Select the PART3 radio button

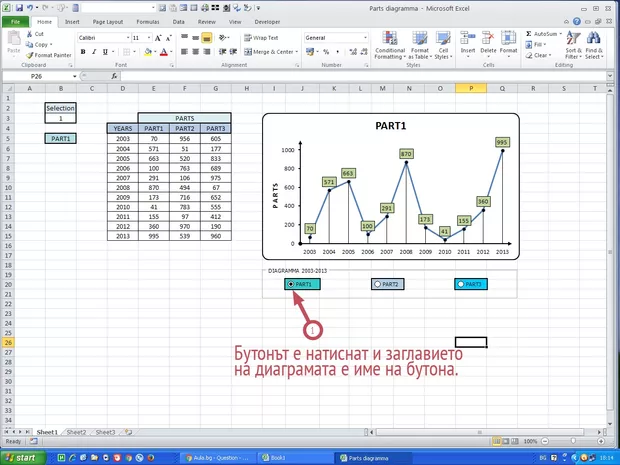(460, 284)
